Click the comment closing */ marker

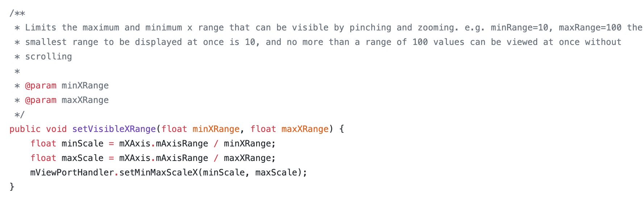pyautogui.click(x=20, y=115)
